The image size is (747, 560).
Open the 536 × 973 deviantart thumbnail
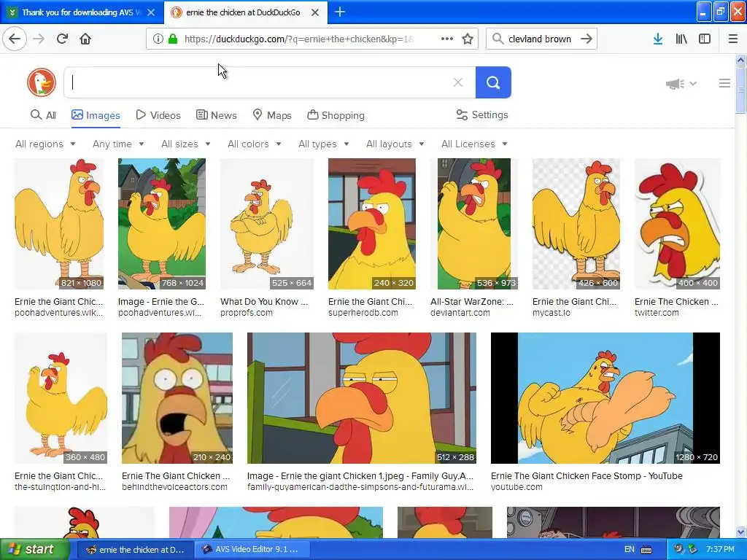click(473, 224)
